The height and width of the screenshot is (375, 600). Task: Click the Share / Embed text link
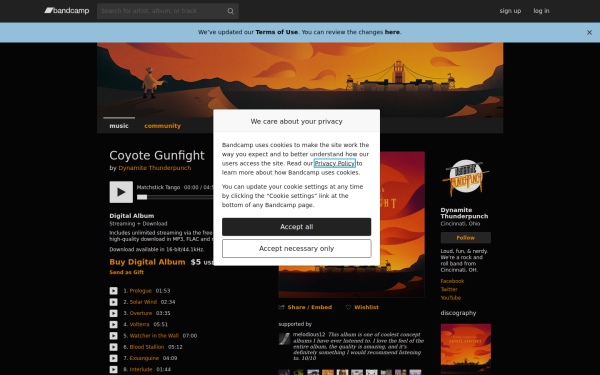310,307
